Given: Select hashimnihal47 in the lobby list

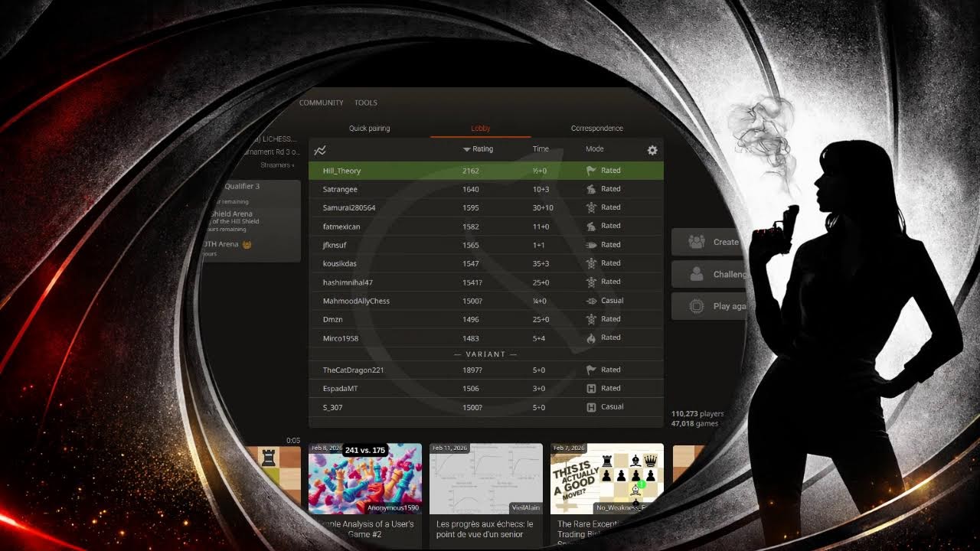Looking at the screenshot, I should pos(486,282).
